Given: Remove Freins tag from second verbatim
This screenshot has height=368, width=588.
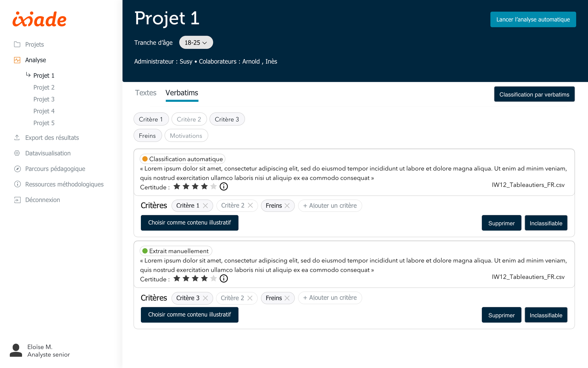Looking at the screenshot, I should pyautogui.click(x=287, y=298).
